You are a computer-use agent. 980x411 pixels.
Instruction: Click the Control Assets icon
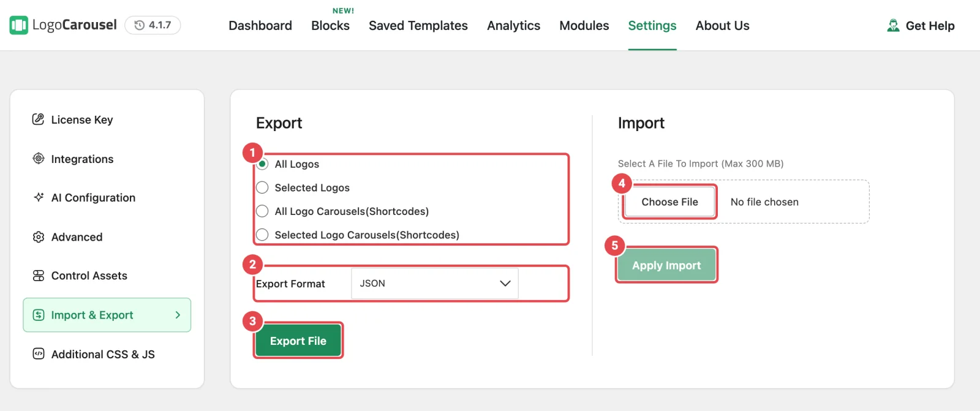tap(39, 276)
